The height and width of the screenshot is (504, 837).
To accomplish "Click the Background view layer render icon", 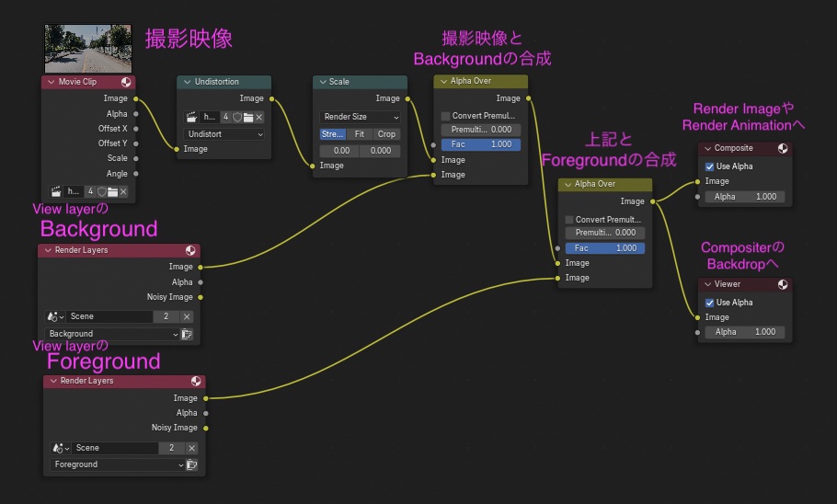I will 187,334.
